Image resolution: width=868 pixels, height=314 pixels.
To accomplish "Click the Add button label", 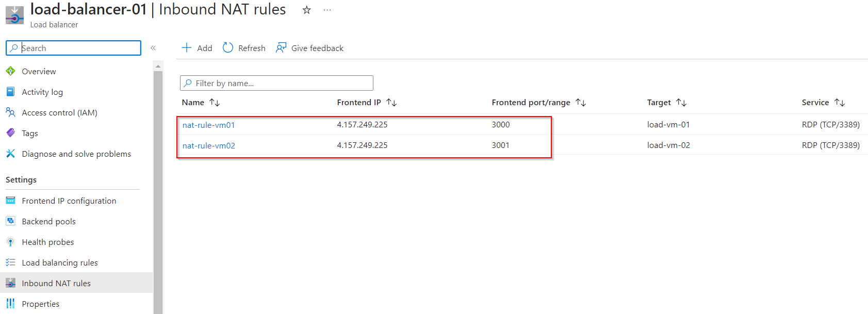I will point(205,48).
